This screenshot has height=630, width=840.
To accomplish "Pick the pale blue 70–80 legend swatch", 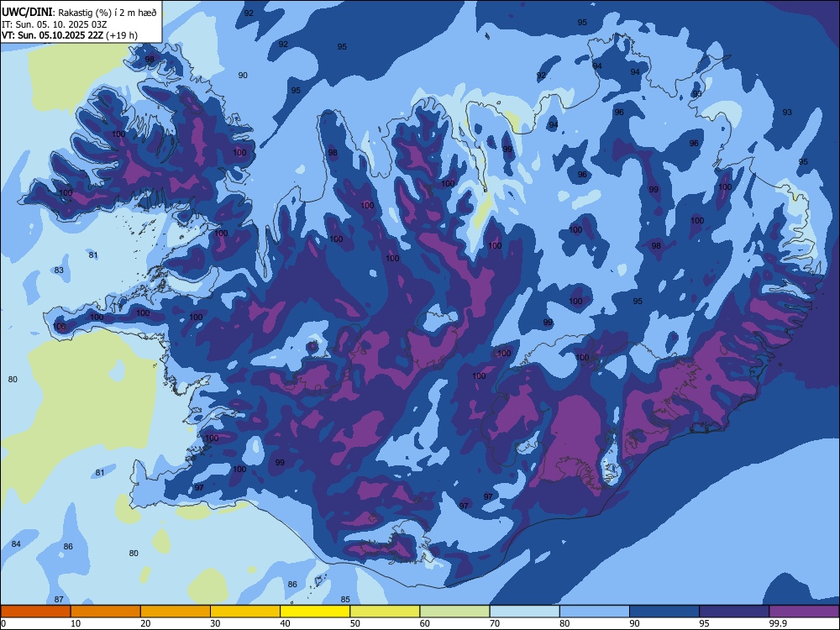I will coord(525,612).
